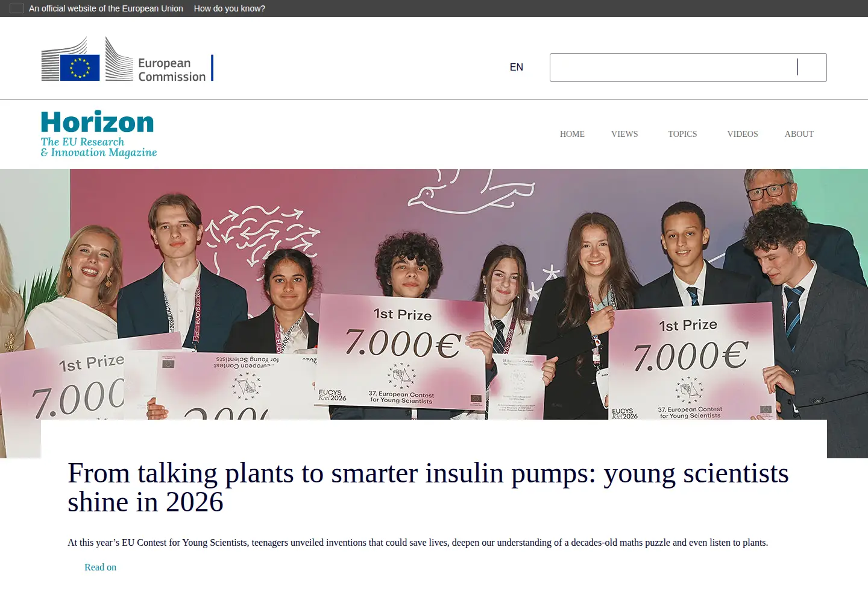Expand 'How do you know?' explanation
This screenshot has width=868, height=603.
pos(230,8)
